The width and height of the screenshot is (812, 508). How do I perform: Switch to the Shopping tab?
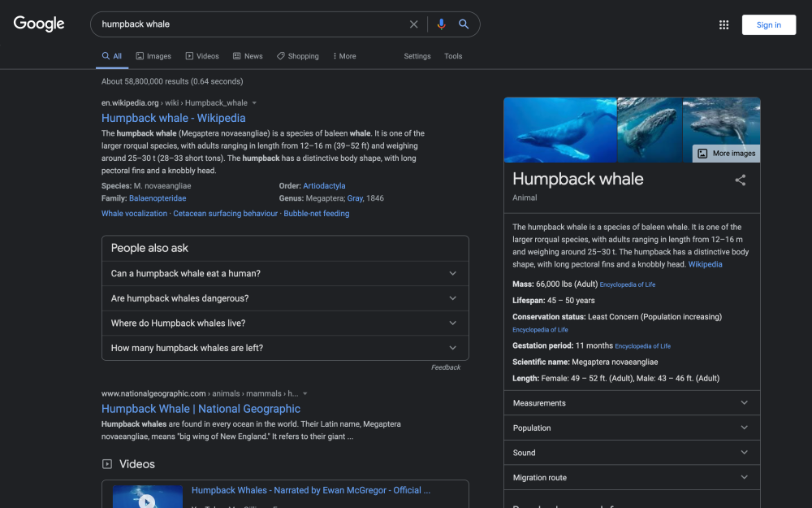coord(298,56)
